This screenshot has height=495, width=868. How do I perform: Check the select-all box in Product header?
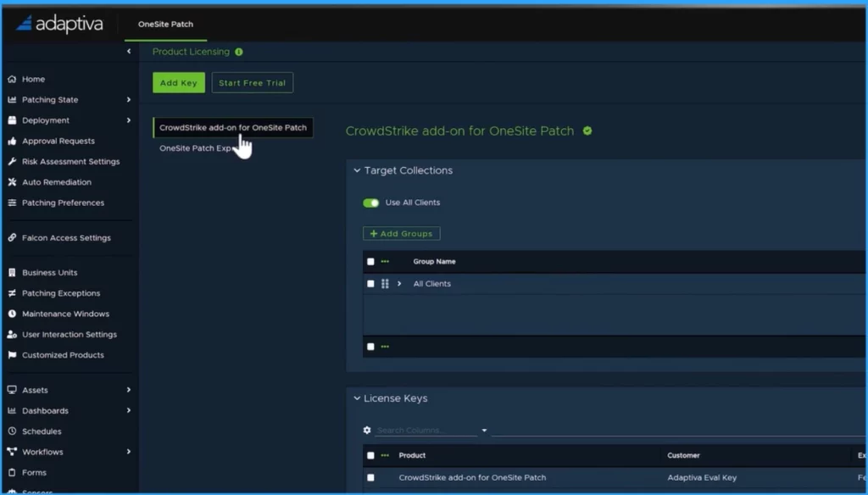[370, 455]
